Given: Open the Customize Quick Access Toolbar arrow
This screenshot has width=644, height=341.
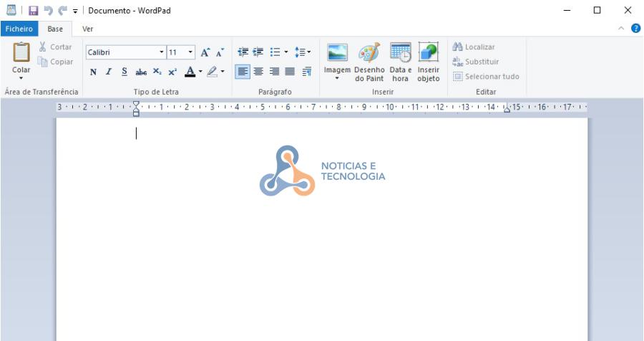Looking at the screenshot, I should pos(75,11).
